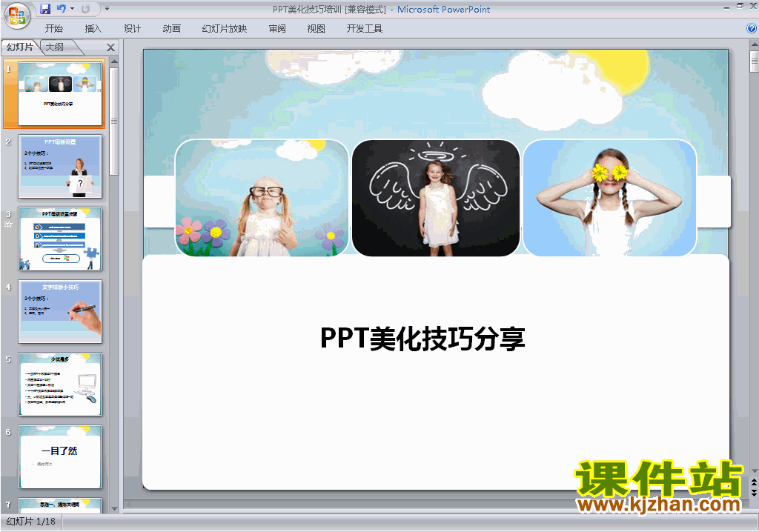Restore down the PowerPoint window
This screenshot has width=759, height=532.
[x=740, y=6]
